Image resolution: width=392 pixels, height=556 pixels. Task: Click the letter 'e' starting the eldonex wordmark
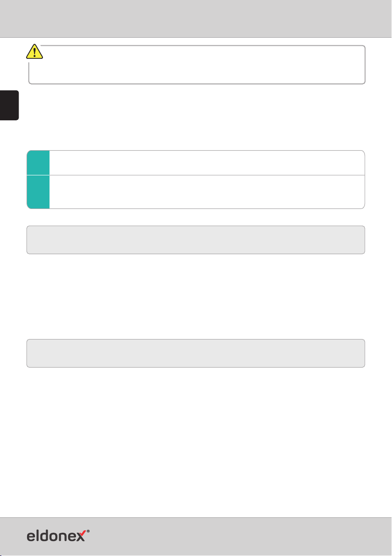coord(31,536)
